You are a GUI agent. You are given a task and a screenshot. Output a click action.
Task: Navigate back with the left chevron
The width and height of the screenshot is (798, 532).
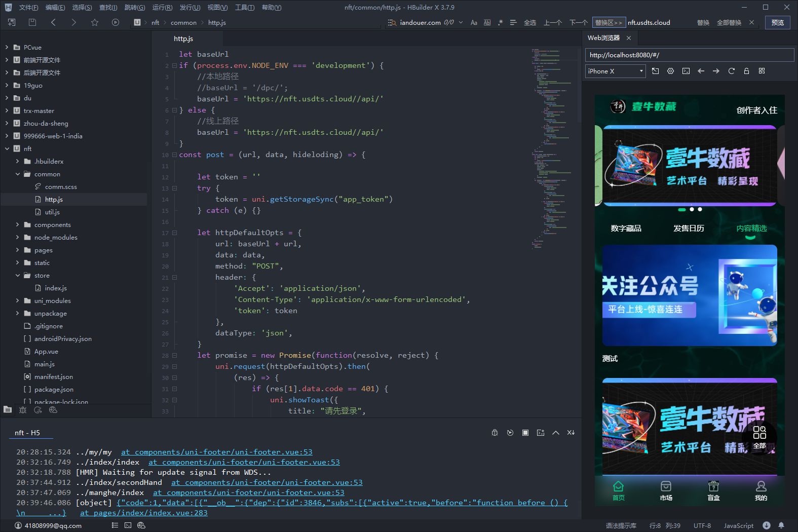[53, 22]
